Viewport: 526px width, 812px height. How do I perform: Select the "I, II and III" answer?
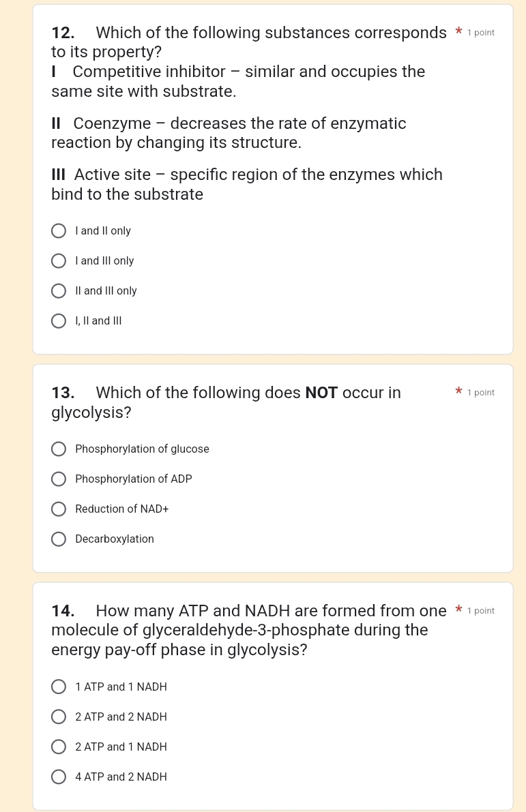pyautogui.click(x=59, y=320)
